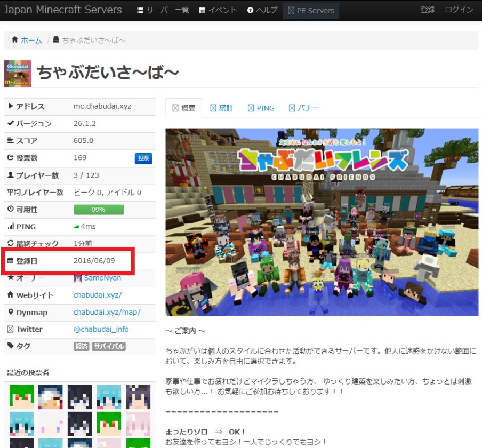Open the @chabudai_info Twitter link
The width and height of the screenshot is (482, 448).
click(101, 329)
